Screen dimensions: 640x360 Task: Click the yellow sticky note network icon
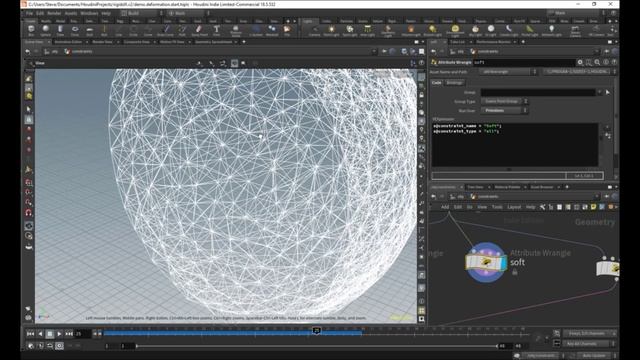click(x=593, y=207)
